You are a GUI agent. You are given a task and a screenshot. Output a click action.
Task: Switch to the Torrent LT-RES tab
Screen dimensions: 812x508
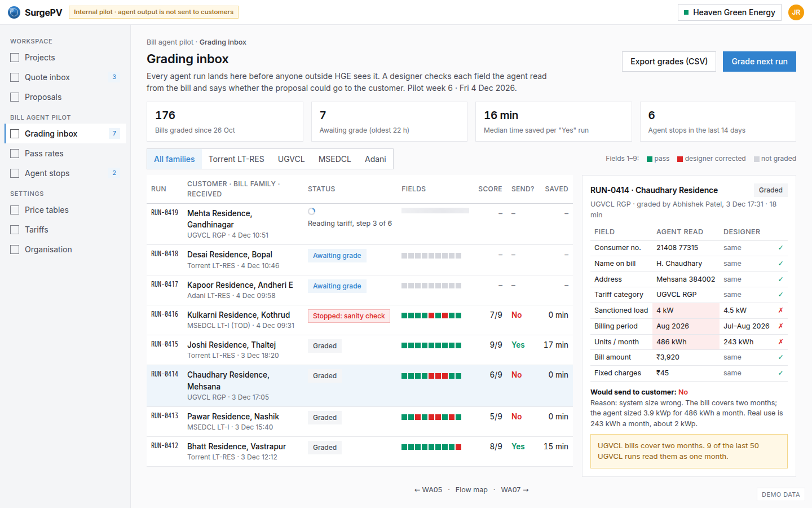coord(236,159)
